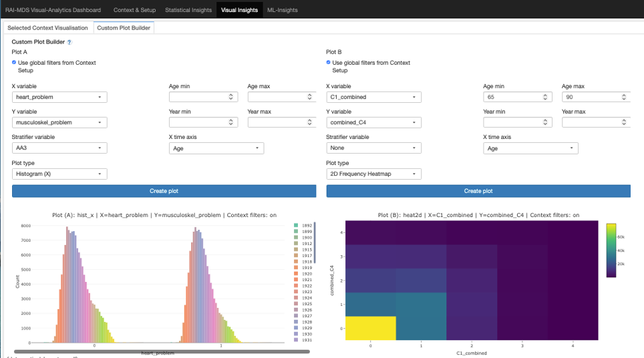The image size is (644, 358).
Task: Open Plot A X variable dropdown heart_problem
Action: tap(59, 98)
